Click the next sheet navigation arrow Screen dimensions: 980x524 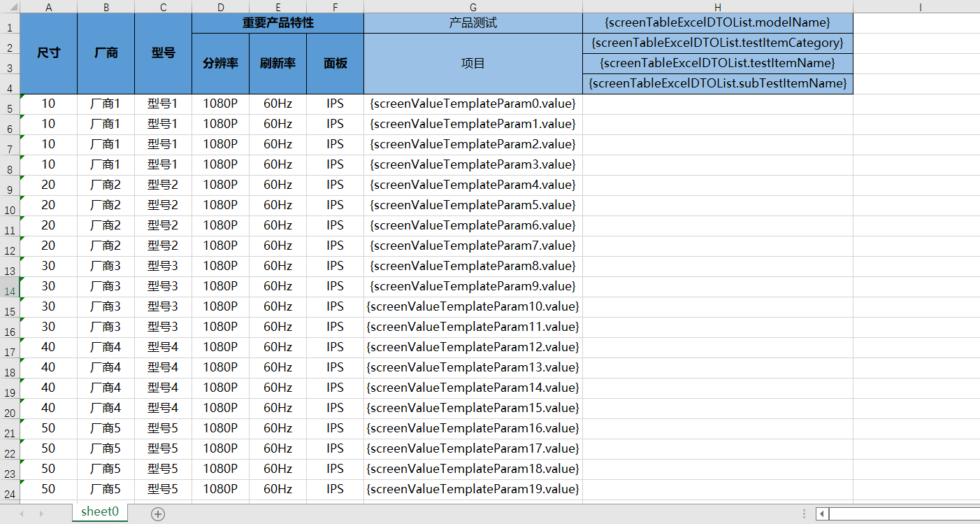pos(41,514)
